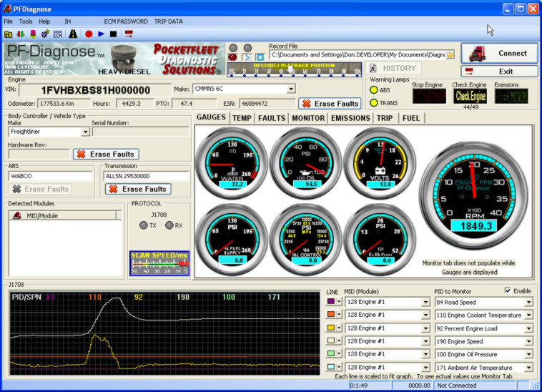Screen dimensions: 542x392
Task: Open the 110 Engine Coolant Temperature dropdown
Action: [x=528, y=315]
